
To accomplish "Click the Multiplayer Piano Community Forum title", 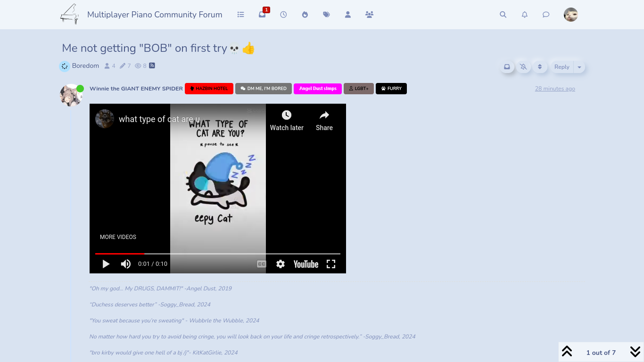I will [x=155, y=15].
